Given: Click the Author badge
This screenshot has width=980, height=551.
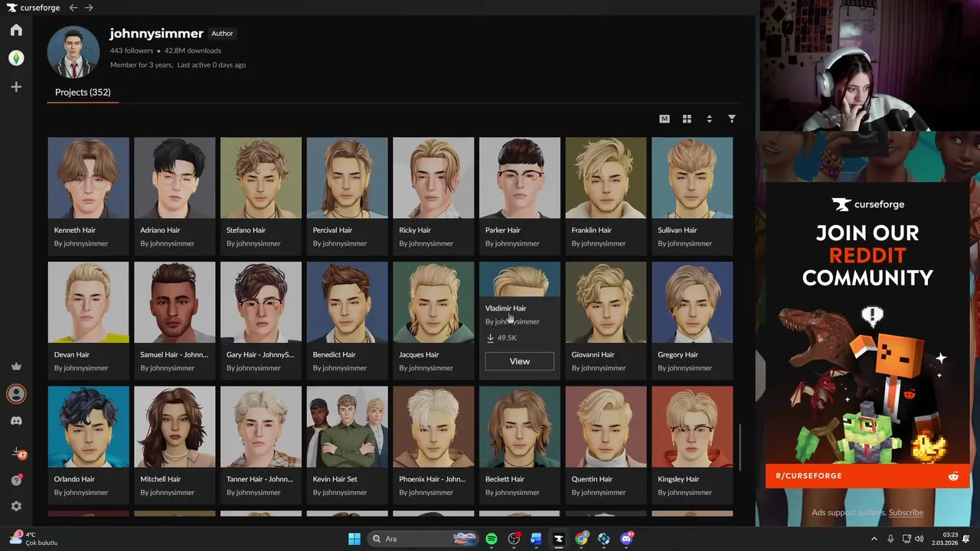Looking at the screenshot, I should [x=222, y=34].
